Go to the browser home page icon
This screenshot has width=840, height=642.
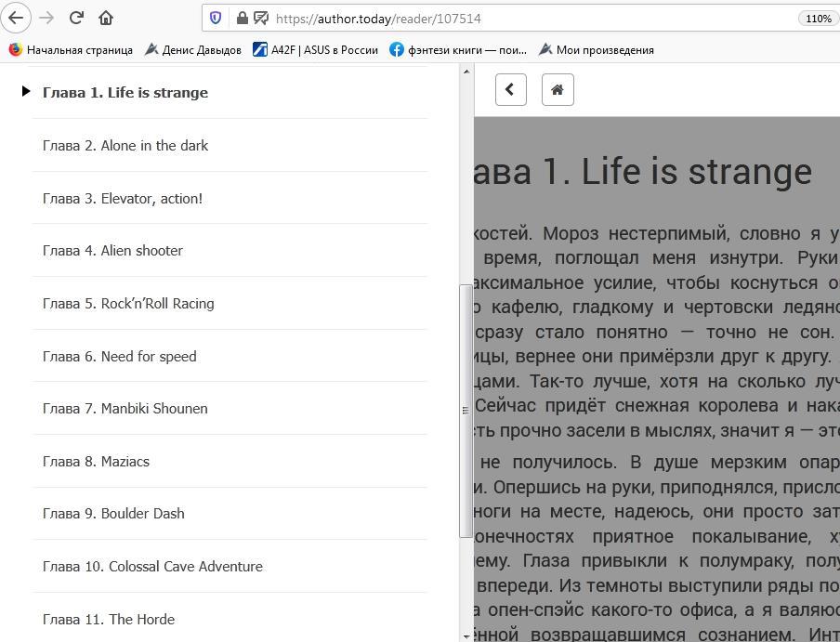pyautogui.click(x=106, y=18)
